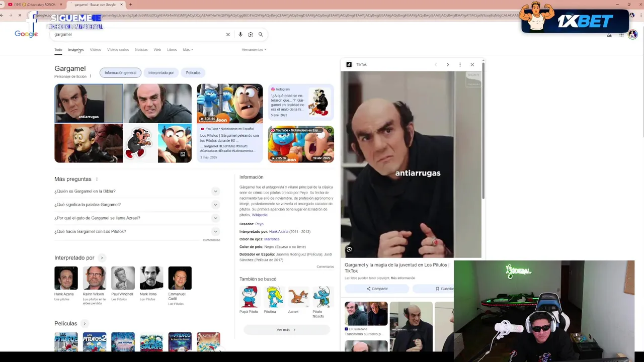Click the preview panel vertical scrollbar
This screenshot has width=644, height=362.
483,131
